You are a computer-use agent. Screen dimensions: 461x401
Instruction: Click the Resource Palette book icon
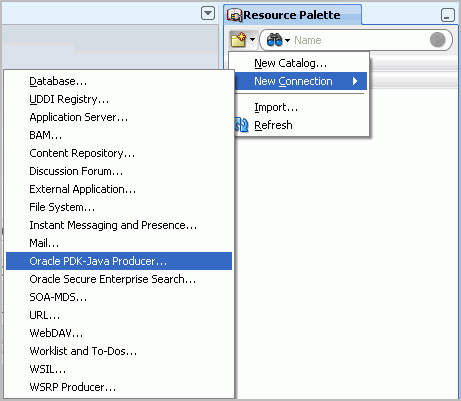pos(234,15)
